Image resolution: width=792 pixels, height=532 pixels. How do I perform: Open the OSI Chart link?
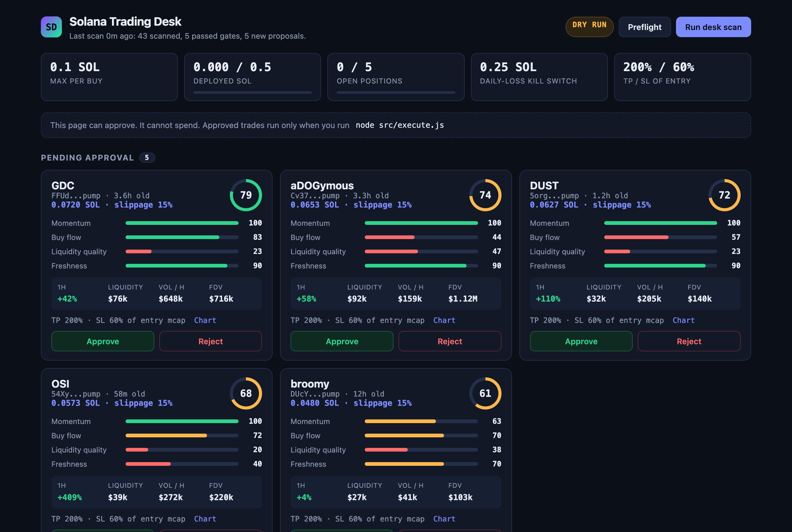point(205,518)
